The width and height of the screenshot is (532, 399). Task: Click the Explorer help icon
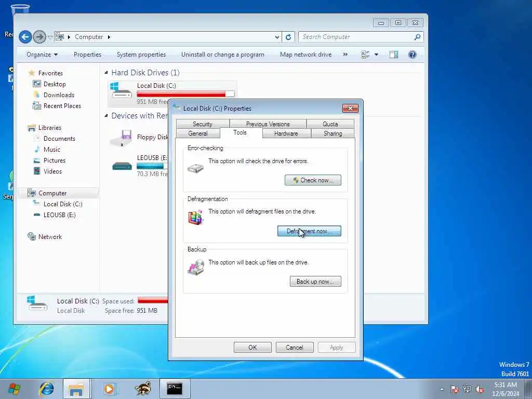[412, 55]
